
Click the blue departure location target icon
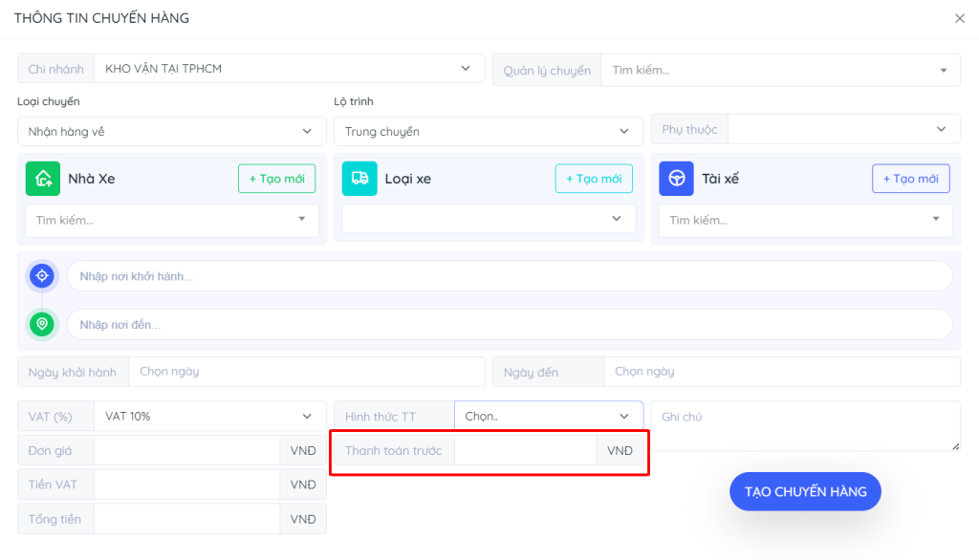[42, 276]
